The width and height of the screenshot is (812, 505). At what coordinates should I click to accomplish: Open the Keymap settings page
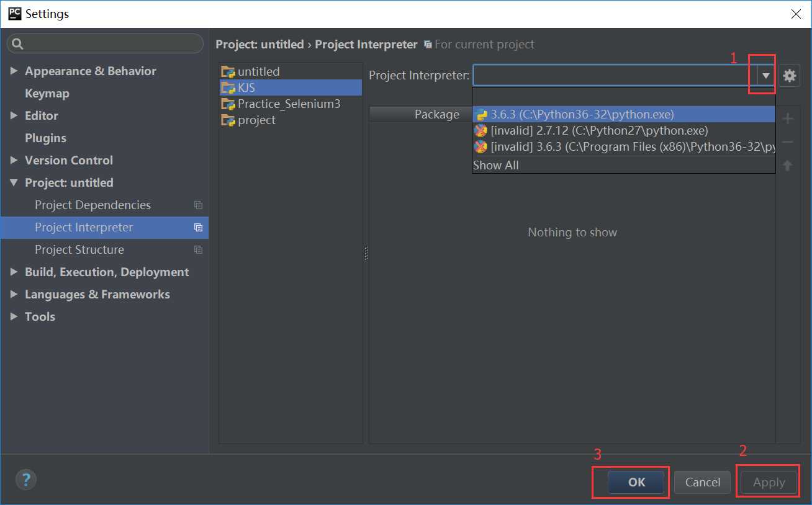tap(47, 94)
